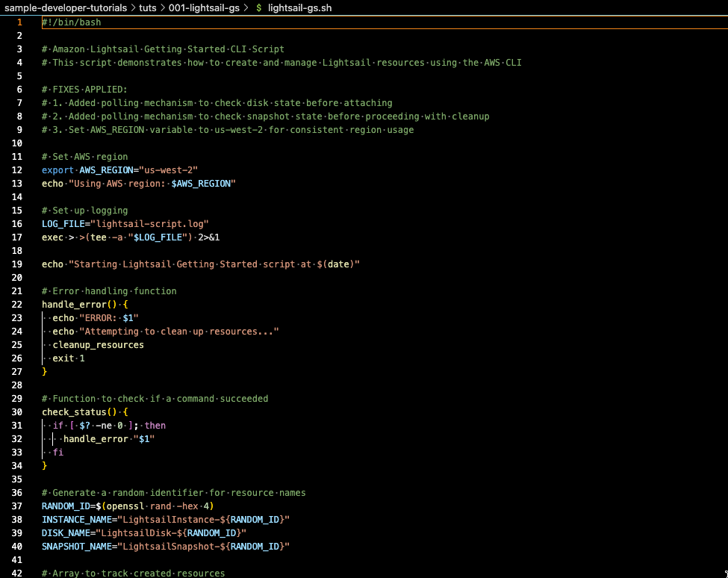This screenshot has width=728, height=578.
Task: Click the closing brace on line 34
Action: 45,467
